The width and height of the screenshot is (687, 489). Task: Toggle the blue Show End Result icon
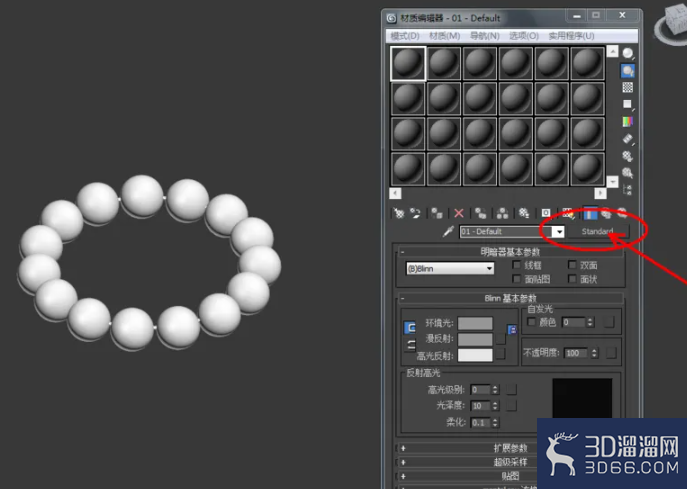pyautogui.click(x=590, y=213)
